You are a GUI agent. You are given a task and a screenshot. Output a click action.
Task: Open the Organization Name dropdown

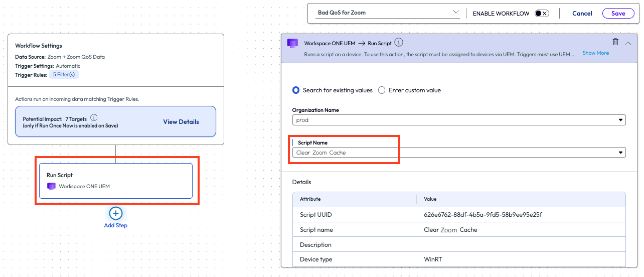coord(621,120)
